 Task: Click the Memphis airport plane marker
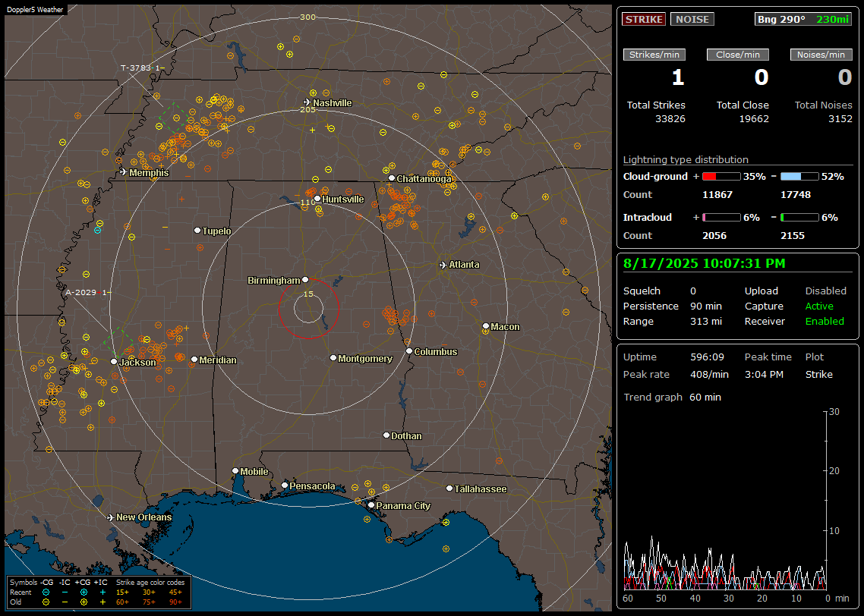124,172
